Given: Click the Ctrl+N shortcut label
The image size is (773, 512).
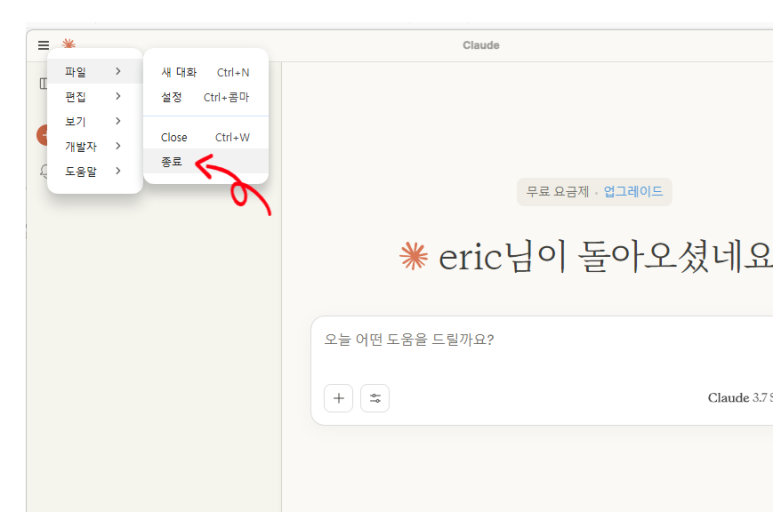Looking at the screenshot, I should [x=233, y=72].
